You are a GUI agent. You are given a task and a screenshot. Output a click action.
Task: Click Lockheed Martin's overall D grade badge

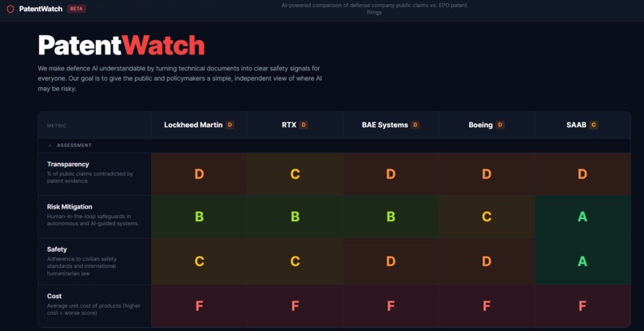[230, 125]
